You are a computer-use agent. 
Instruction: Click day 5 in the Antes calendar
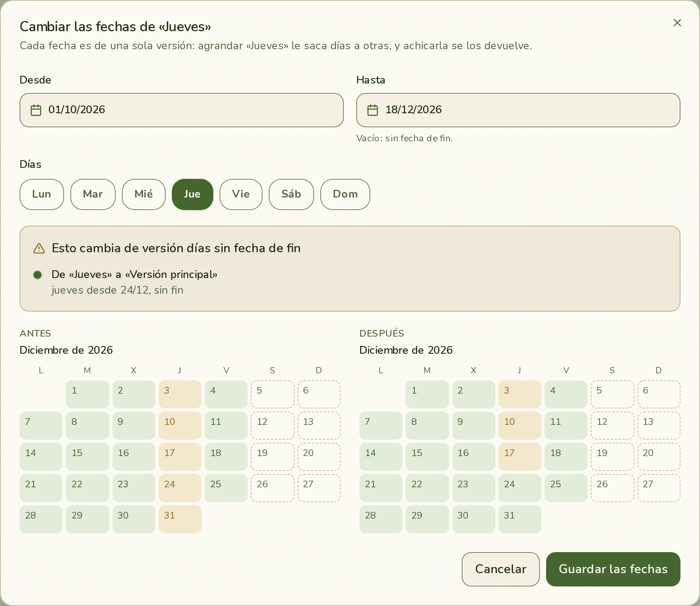[273, 394]
